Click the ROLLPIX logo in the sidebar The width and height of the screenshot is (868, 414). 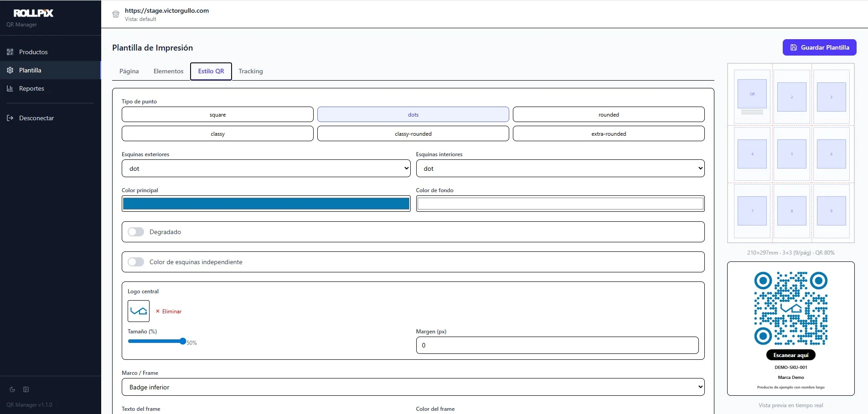click(33, 13)
